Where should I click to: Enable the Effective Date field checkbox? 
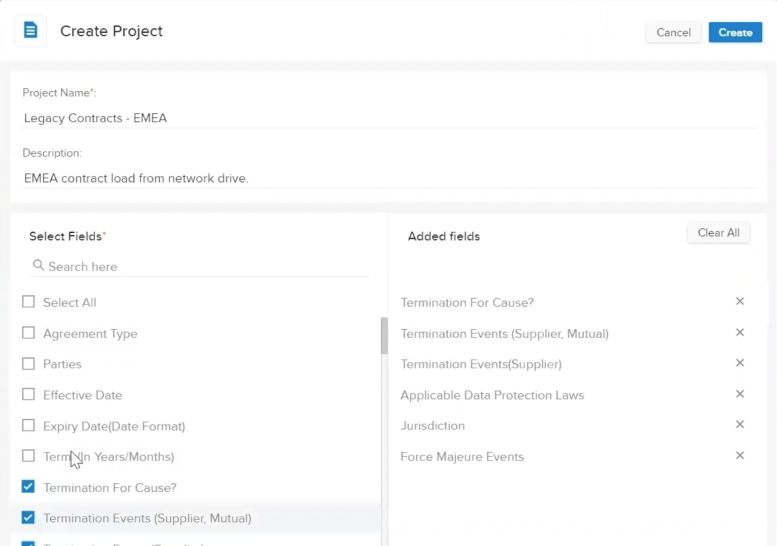coord(28,394)
